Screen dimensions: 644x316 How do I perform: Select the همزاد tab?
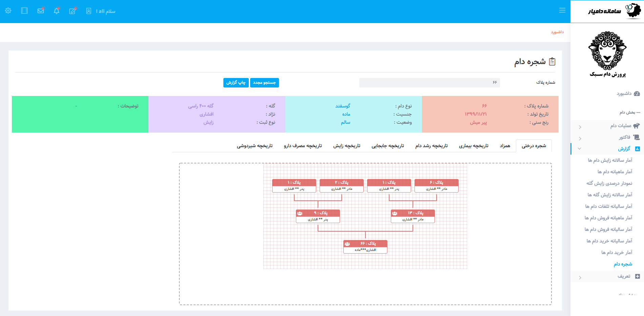click(x=505, y=146)
